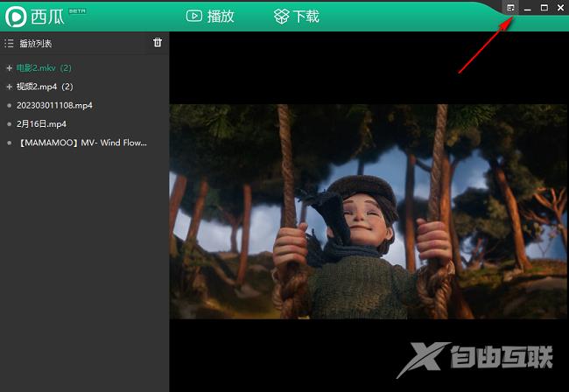The image size is (569, 392).
Task: Click the playlist list icon beside 播放列表
Action: pyautogui.click(x=9, y=43)
